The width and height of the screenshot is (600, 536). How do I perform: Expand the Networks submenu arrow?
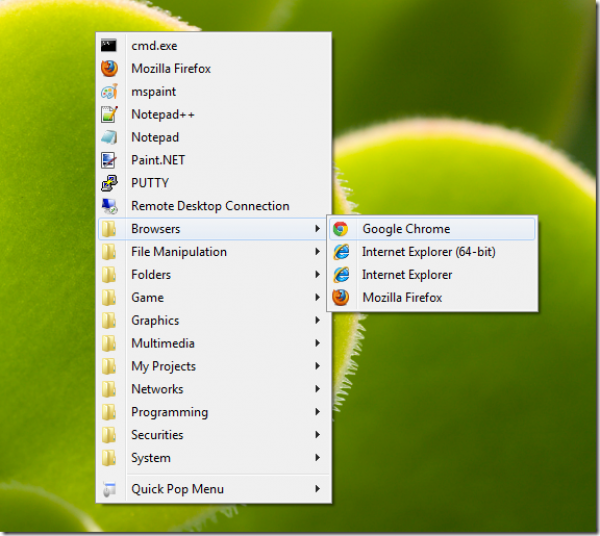(317, 389)
